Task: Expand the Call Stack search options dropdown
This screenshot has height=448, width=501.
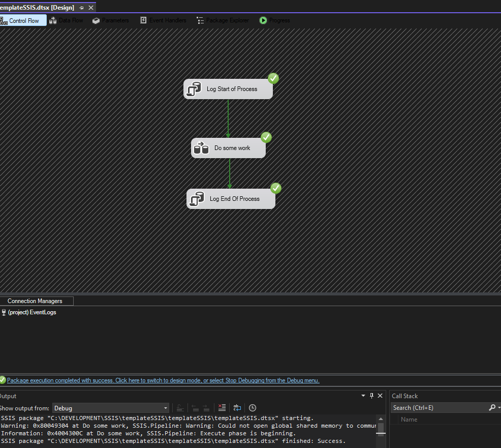Action: pyautogui.click(x=499, y=408)
